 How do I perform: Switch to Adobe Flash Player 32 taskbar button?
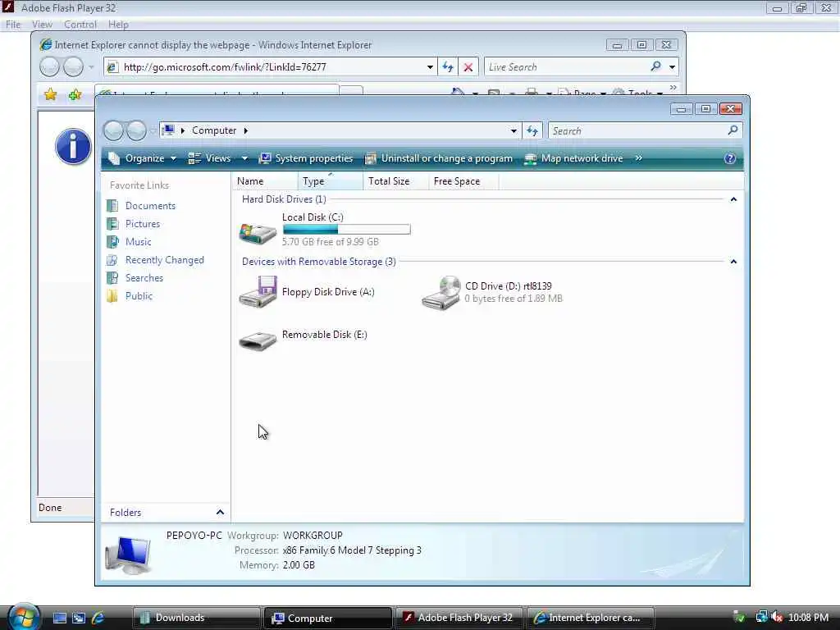(x=459, y=618)
